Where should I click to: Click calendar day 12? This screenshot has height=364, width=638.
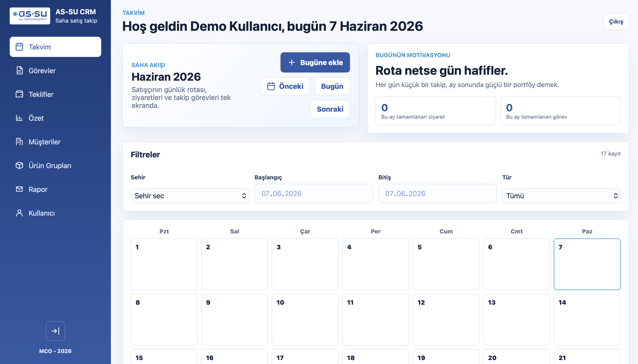click(x=446, y=320)
